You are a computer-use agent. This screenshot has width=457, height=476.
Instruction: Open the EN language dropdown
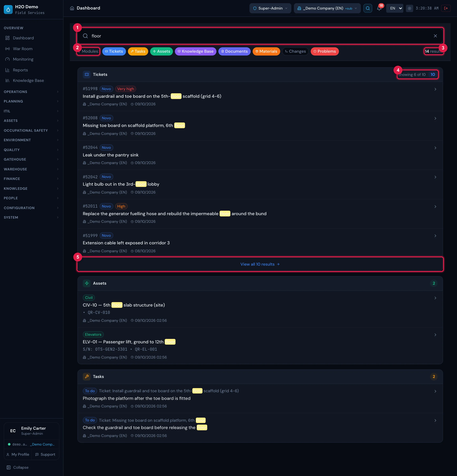coord(395,8)
